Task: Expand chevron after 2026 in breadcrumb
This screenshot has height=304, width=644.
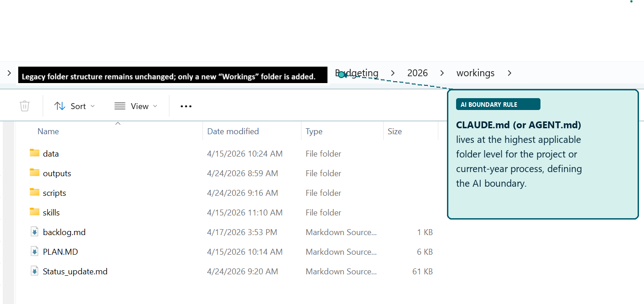Action: click(x=442, y=73)
